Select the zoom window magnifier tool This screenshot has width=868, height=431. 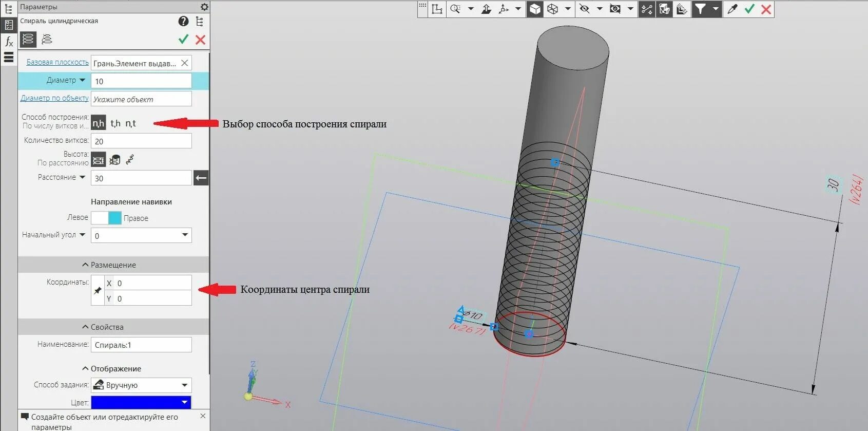(x=455, y=9)
